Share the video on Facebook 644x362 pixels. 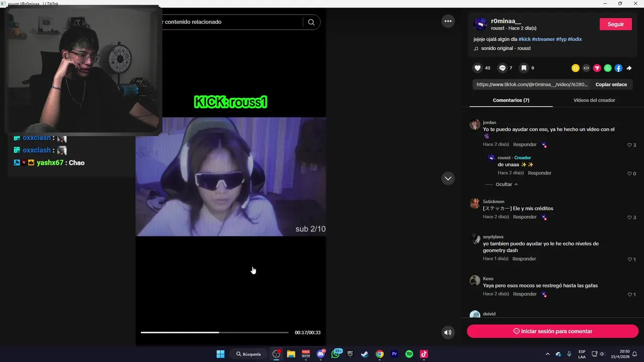click(x=618, y=68)
